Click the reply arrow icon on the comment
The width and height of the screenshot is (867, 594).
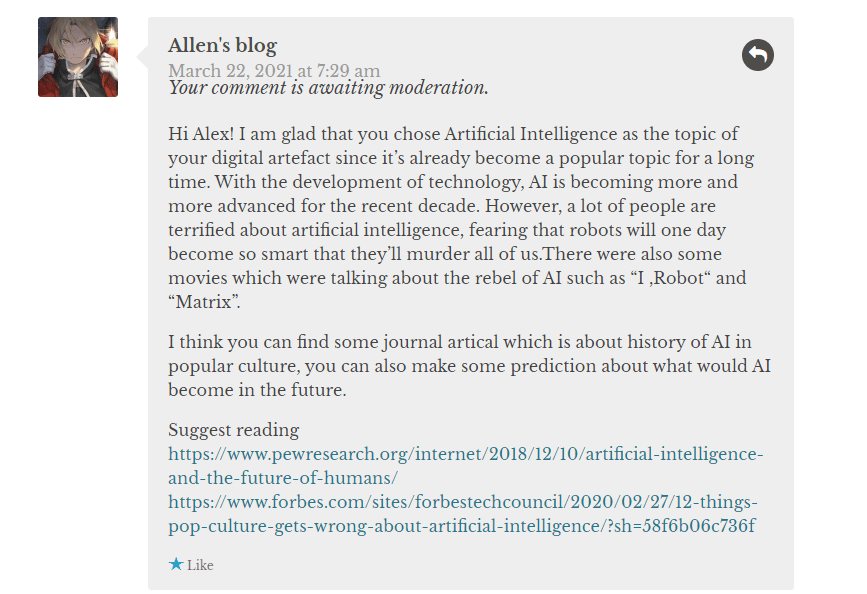click(x=757, y=55)
